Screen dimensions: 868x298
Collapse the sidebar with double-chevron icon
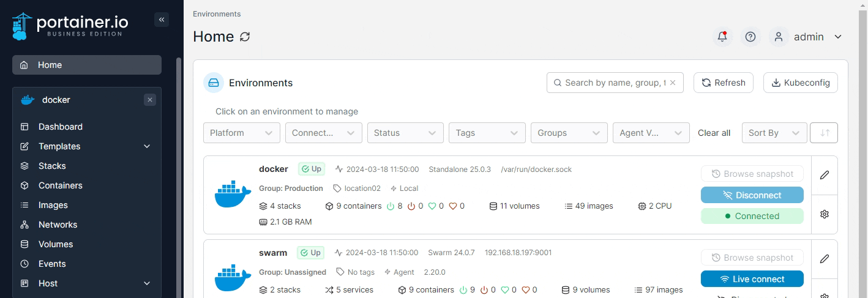coord(162,20)
